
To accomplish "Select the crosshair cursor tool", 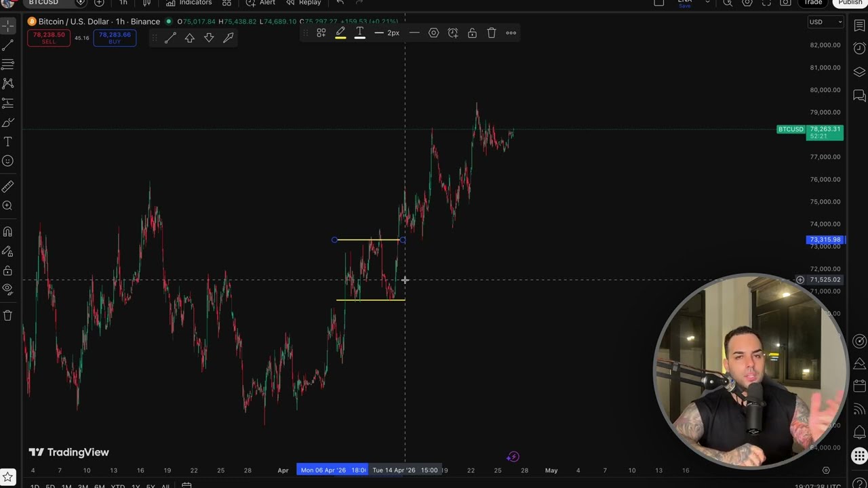I will tap(8, 26).
